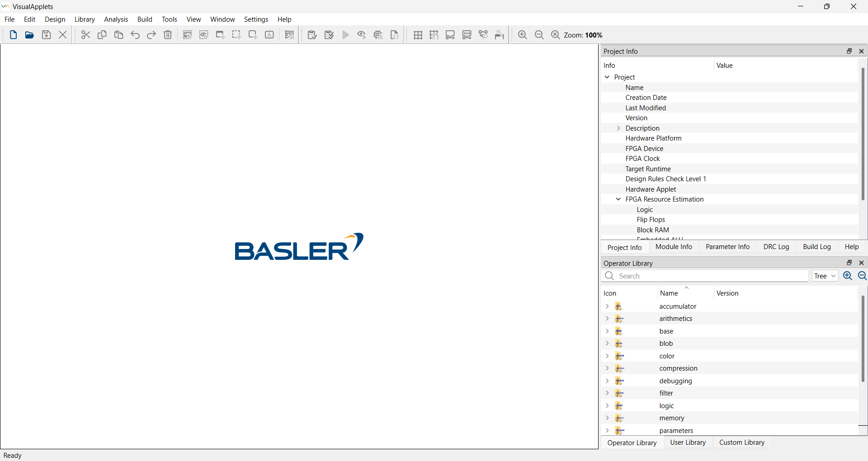Image resolution: width=868 pixels, height=461 pixels.
Task: Delete selection with the trash icon
Action: (x=167, y=35)
